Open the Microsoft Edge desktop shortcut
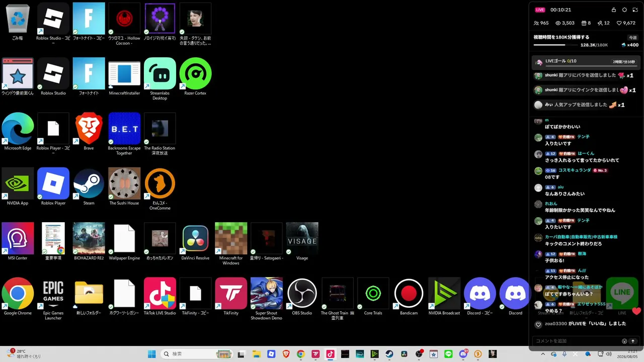 (18, 132)
